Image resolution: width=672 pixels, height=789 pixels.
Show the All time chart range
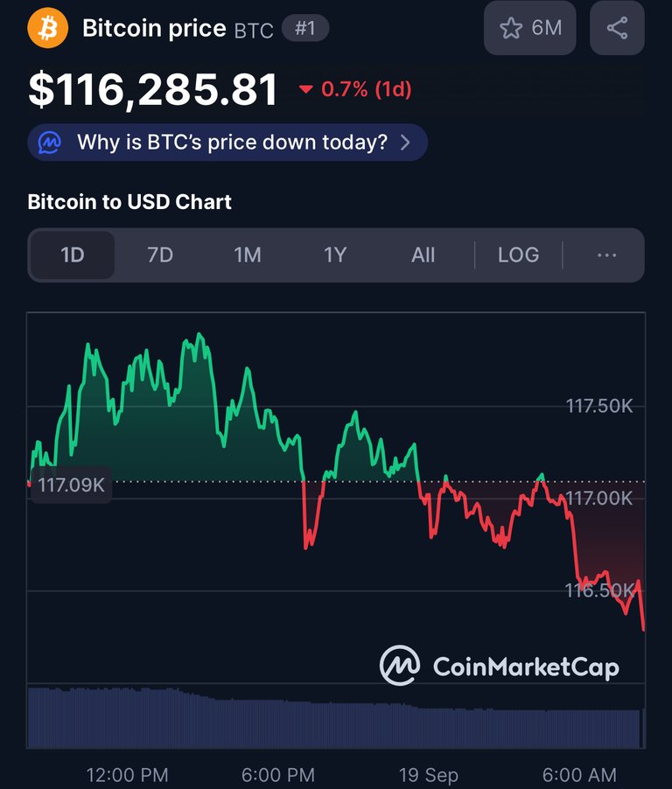pyautogui.click(x=423, y=255)
